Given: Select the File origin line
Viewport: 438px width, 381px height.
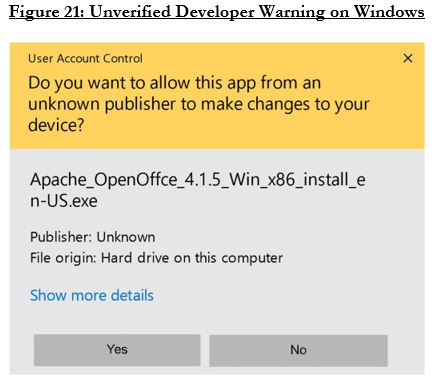Looking at the screenshot, I should click(156, 258).
